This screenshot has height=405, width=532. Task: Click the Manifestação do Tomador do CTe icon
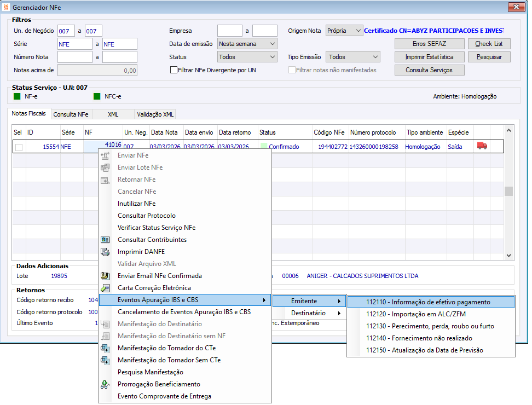(x=106, y=348)
